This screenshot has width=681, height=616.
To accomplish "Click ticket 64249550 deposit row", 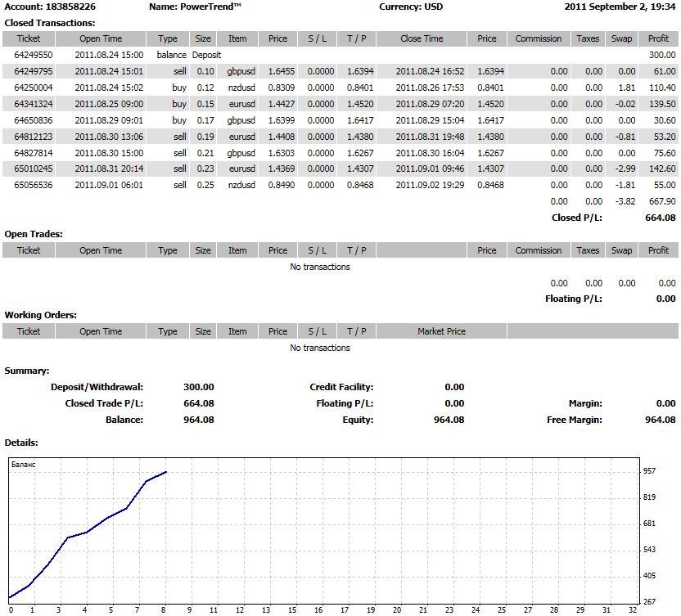I will 340,55.
